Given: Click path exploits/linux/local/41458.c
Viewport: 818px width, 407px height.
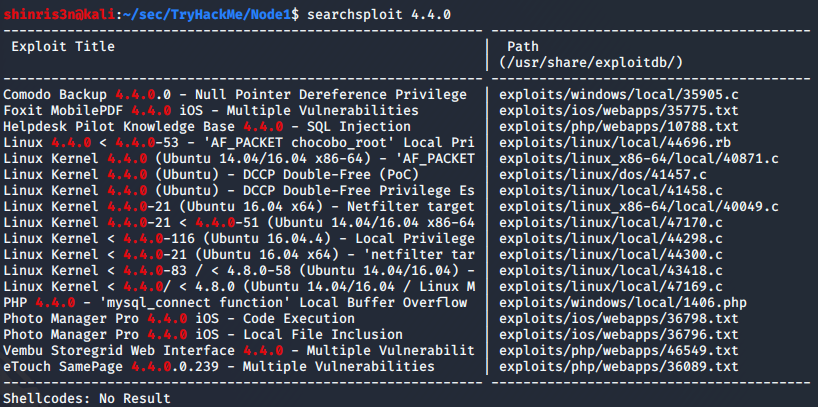Looking at the screenshot, I should coord(611,190).
